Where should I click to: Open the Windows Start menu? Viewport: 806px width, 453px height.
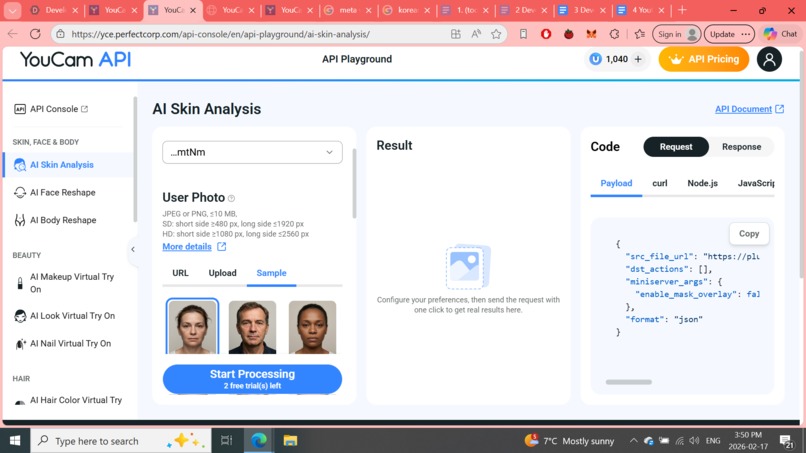[x=15, y=441]
